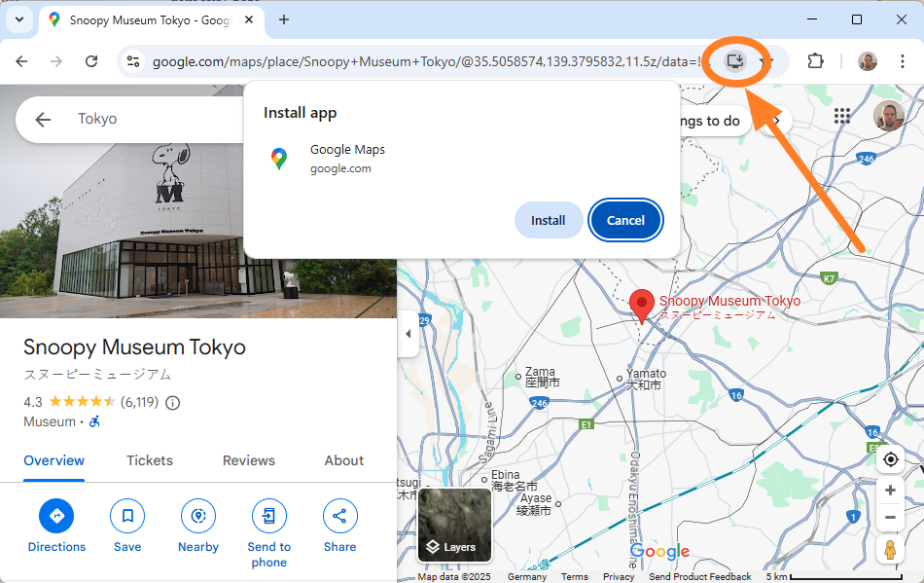Screen dimensions: 924x583
Task: Close the Snoopy Museum Tokyo tab
Action: [x=249, y=19]
